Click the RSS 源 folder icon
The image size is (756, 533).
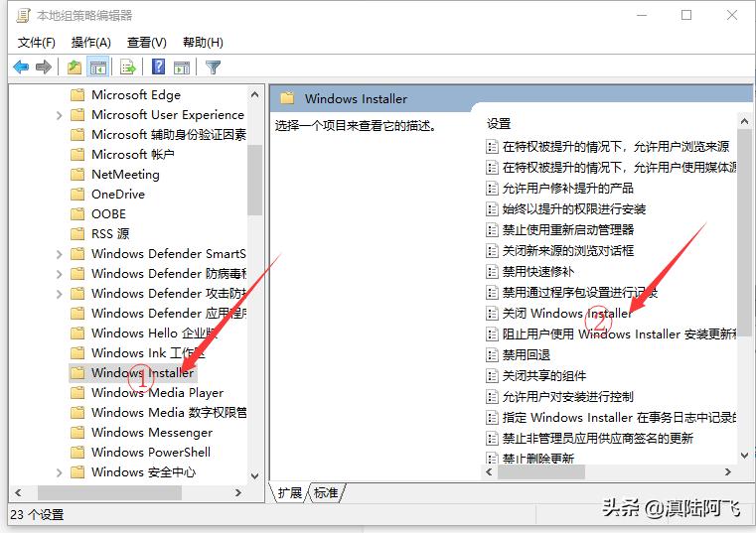77,233
